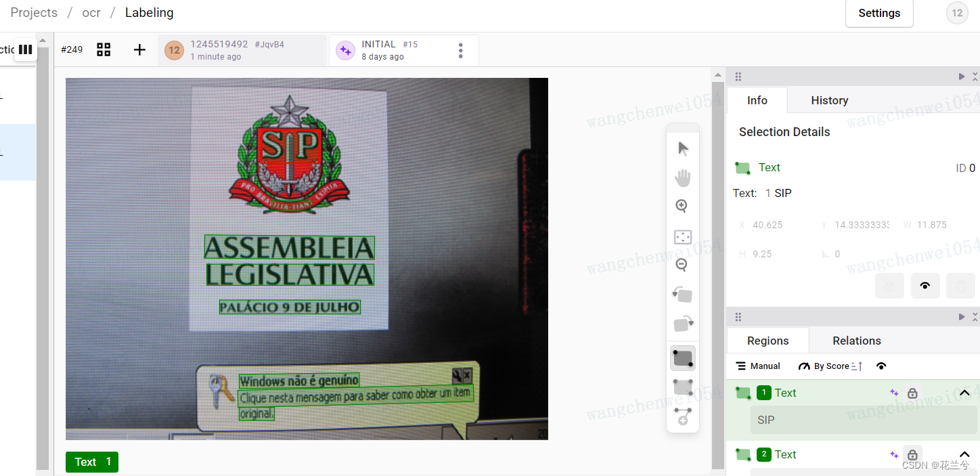
Task: Select the PALÁCIO 9 DE JULHO region
Action: click(x=290, y=307)
